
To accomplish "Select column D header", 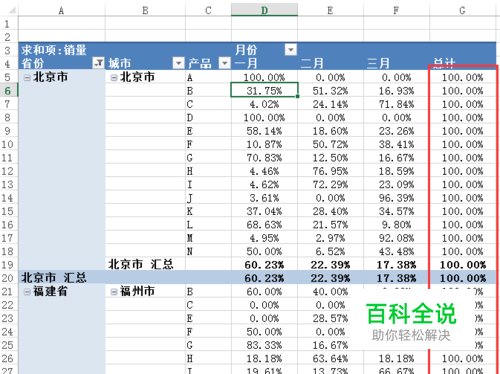I will (264, 10).
